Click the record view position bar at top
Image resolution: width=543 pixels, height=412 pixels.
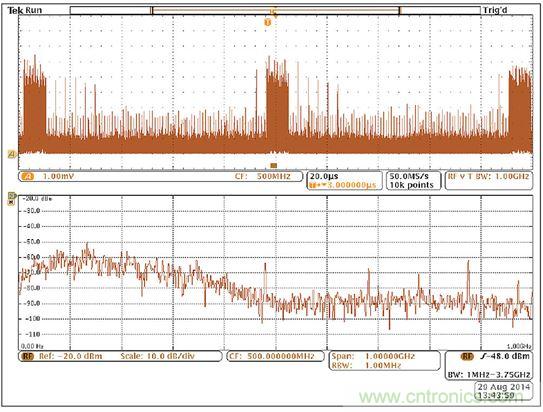click(x=275, y=10)
